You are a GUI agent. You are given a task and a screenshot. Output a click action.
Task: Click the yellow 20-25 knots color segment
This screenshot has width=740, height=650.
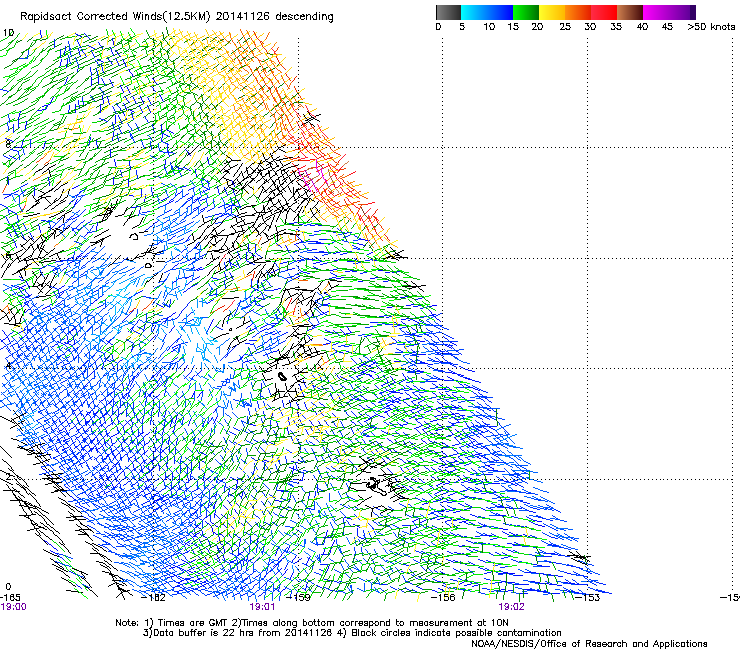(552, 12)
